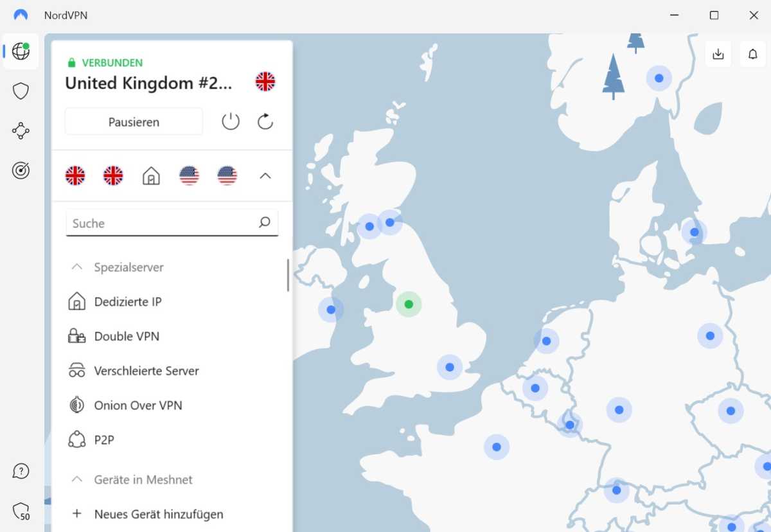This screenshot has height=532, width=771.
Task: Open the Threat Protection shield icon
Action: (x=21, y=91)
